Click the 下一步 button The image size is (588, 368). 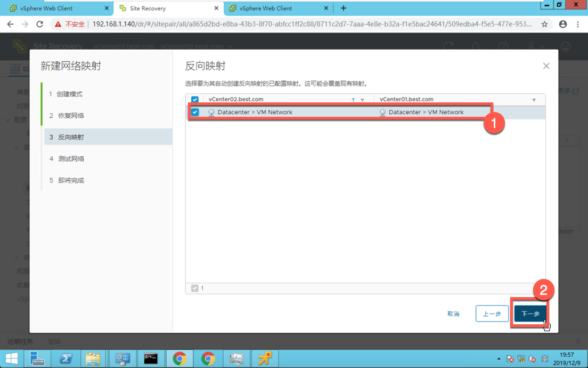(530, 314)
